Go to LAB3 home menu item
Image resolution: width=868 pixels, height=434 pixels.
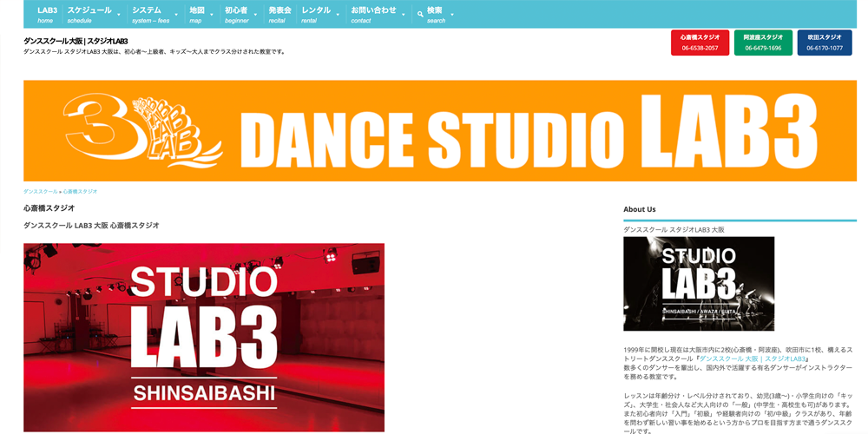coord(47,15)
